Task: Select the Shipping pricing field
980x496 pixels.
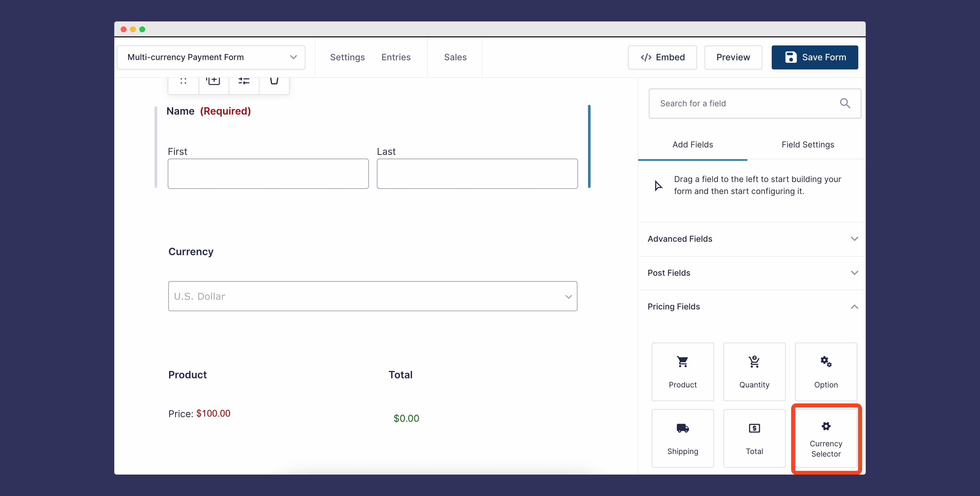Action: coord(682,438)
